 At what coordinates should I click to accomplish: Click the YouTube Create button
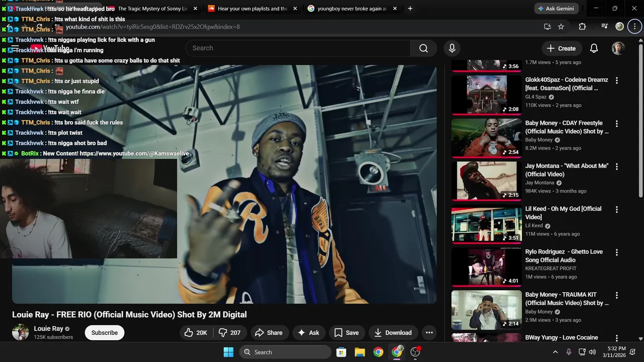561,48
